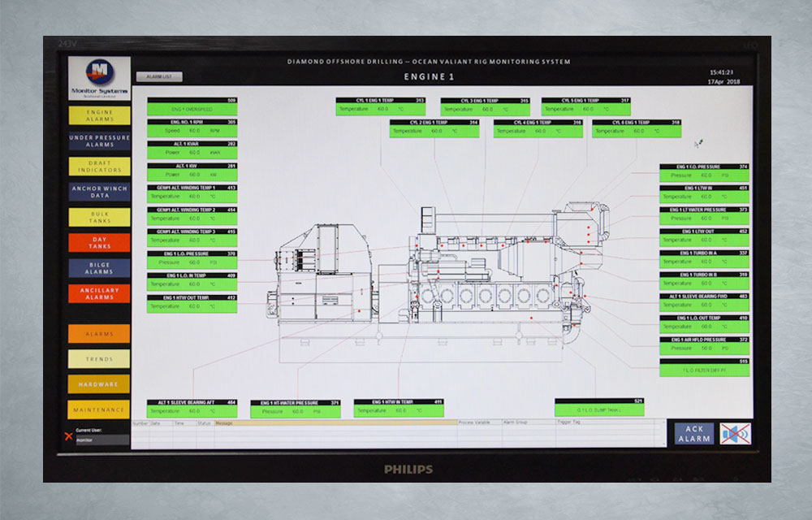
Task: View the Day Tanks screen
Action: coord(100,242)
